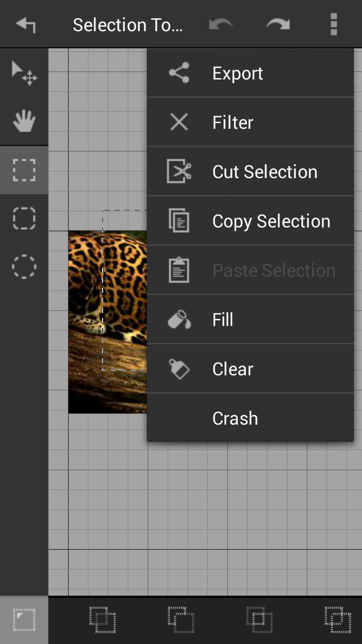362x644 pixels.
Task: Select the hand pan tool
Action: pyautogui.click(x=24, y=121)
